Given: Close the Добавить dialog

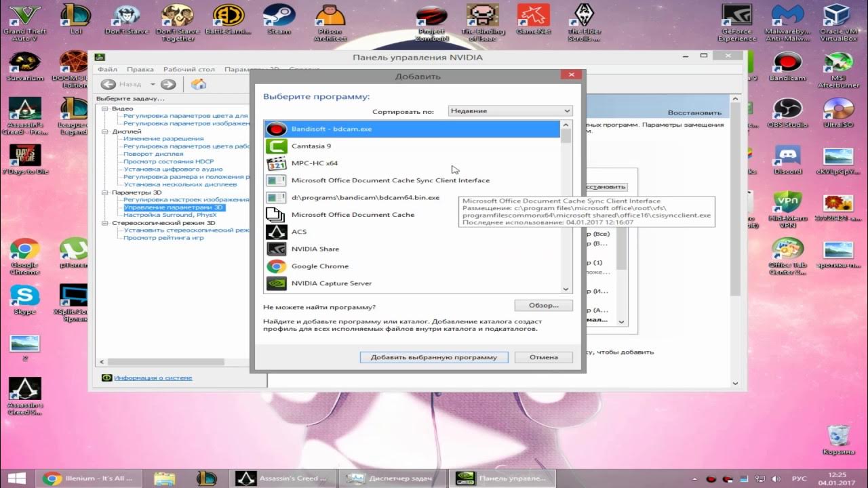Looking at the screenshot, I should pos(571,75).
